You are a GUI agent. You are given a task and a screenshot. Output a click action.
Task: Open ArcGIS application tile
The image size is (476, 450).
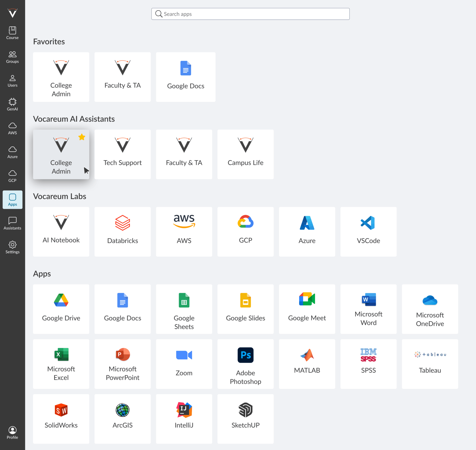122,419
